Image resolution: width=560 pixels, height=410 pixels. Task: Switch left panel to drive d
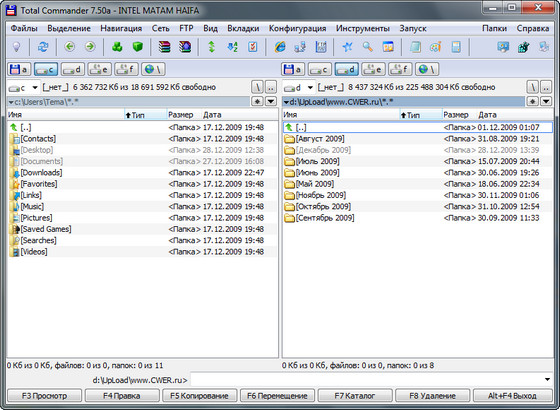click(73, 69)
